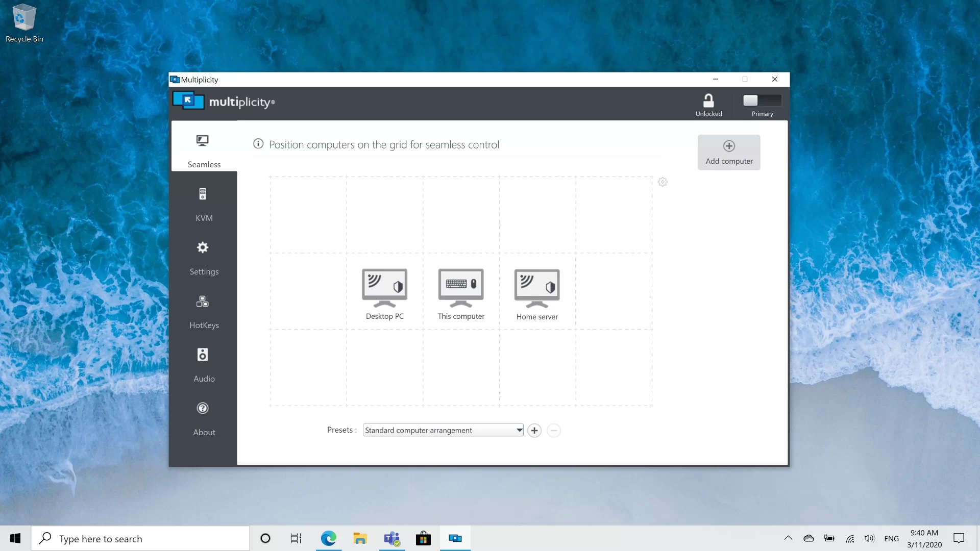Click the Unlocked padlock icon
Screen dimensions: 980x551
click(x=709, y=100)
